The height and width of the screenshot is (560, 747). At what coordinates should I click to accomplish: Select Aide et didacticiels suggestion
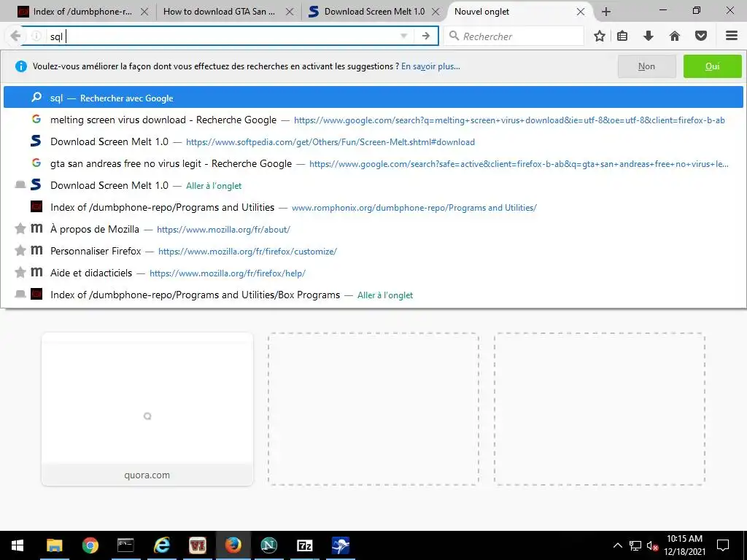point(373,273)
